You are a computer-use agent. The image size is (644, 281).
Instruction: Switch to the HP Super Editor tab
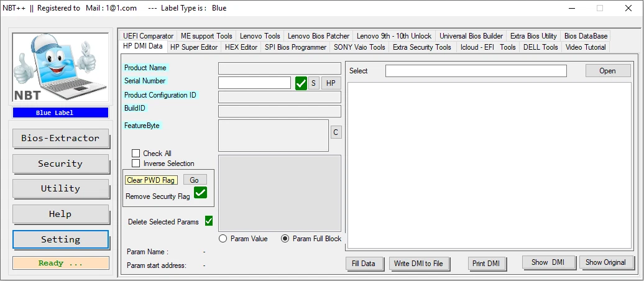point(194,47)
